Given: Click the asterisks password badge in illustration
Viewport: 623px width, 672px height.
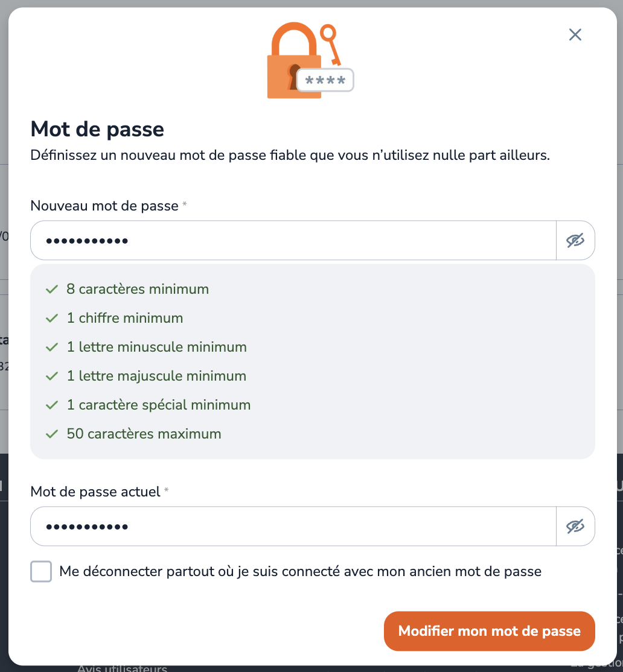Looking at the screenshot, I should point(325,80).
